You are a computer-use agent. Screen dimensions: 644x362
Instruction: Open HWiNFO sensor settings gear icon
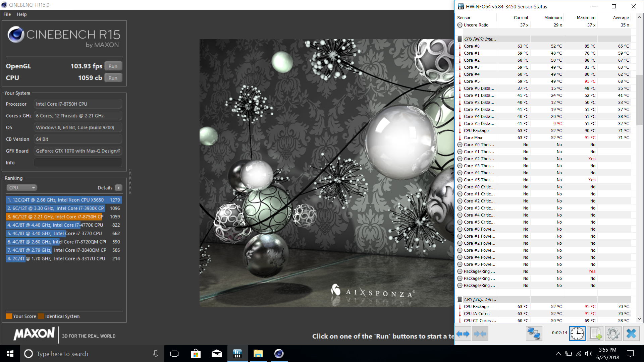point(613,334)
